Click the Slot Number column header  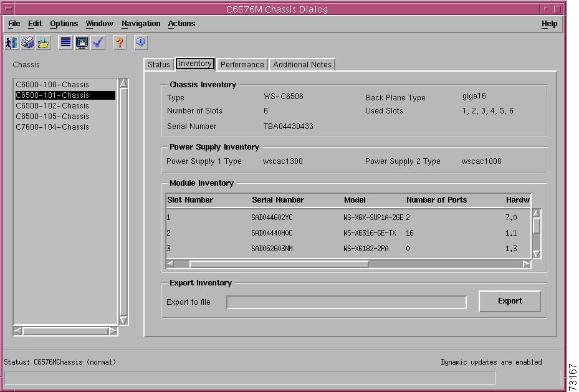click(190, 200)
